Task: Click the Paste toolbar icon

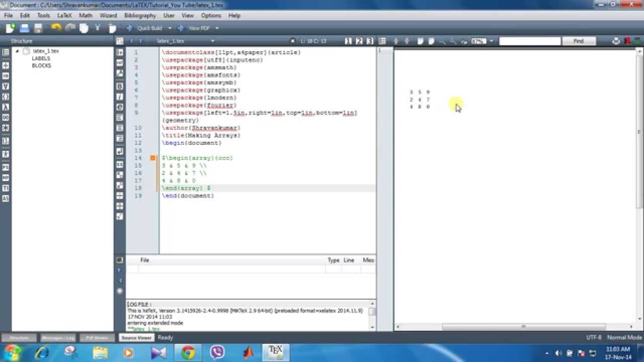Action: pyautogui.click(x=112, y=28)
